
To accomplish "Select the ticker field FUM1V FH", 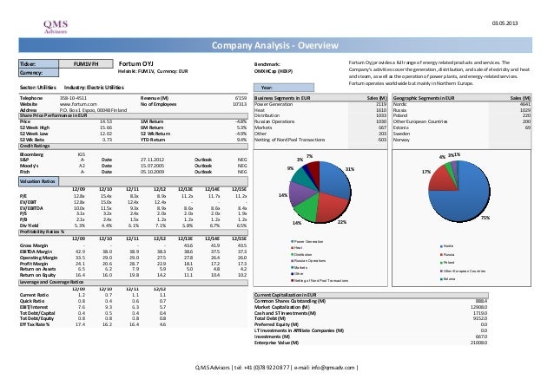I will pos(86,64).
